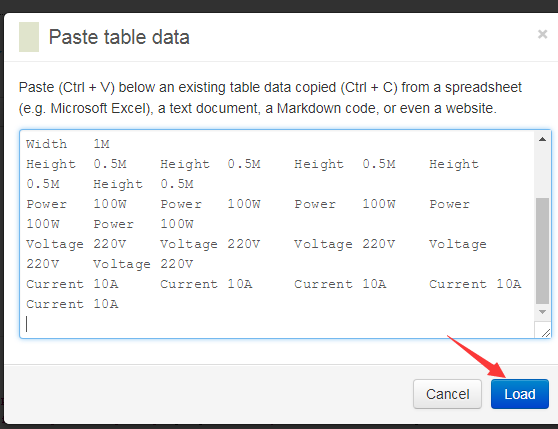The image size is (558, 429).
Task: Click the Load button
Action: (520, 394)
